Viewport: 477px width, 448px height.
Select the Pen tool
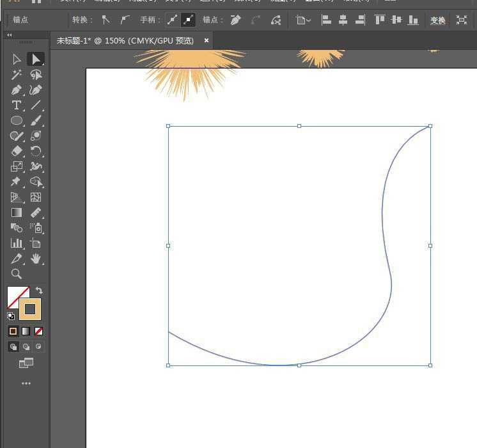[17, 90]
